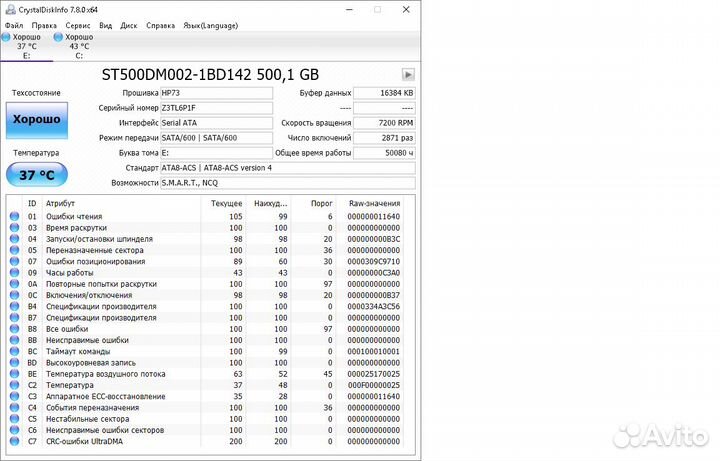Select the Температура воздушного потока text

click(x=106, y=374)
